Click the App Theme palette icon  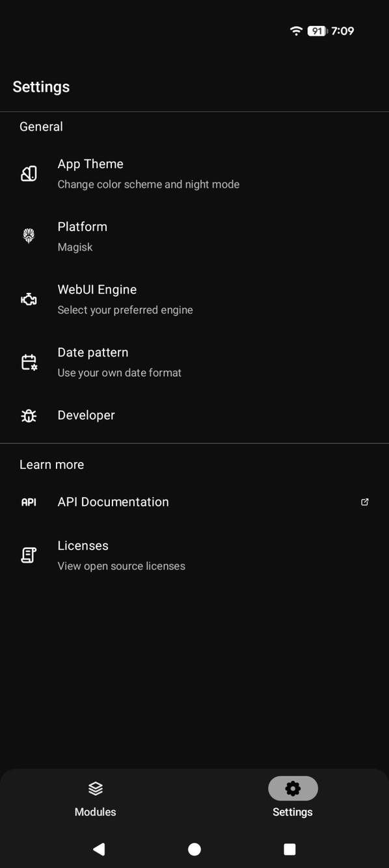pyautogui.click(x=29, y=173)
